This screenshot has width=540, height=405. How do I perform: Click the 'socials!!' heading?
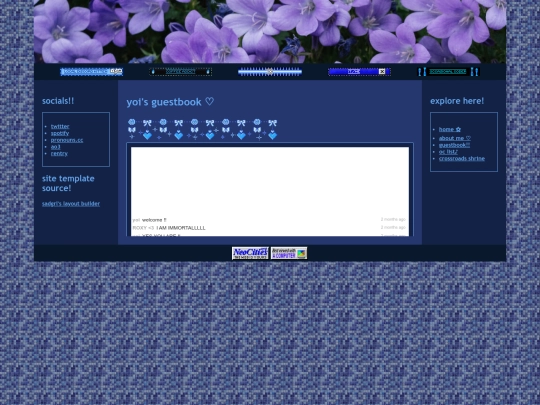tap(58, 101)
